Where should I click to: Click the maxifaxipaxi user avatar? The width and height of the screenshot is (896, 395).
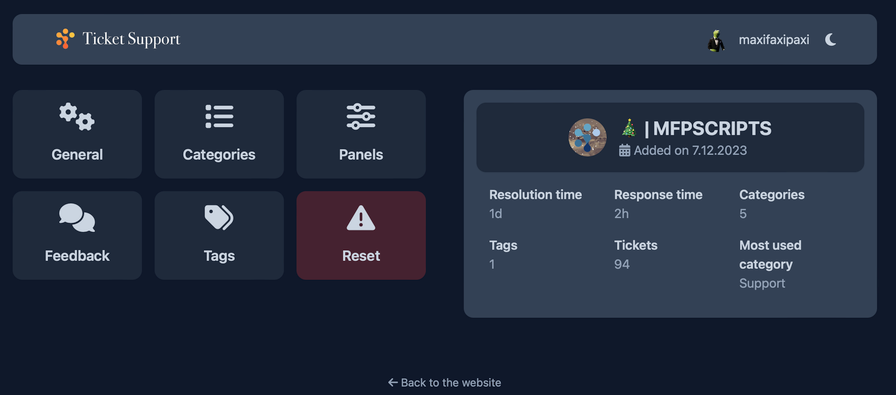coord(716,40)
